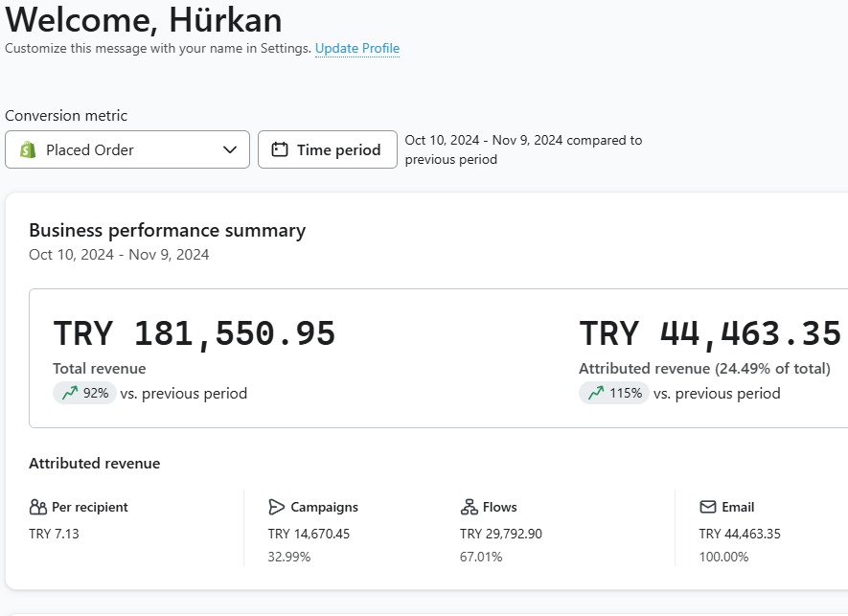Click the green trend arrow beside 92%
The height and width of the screenshot is (616, 848).
[69, 393]
